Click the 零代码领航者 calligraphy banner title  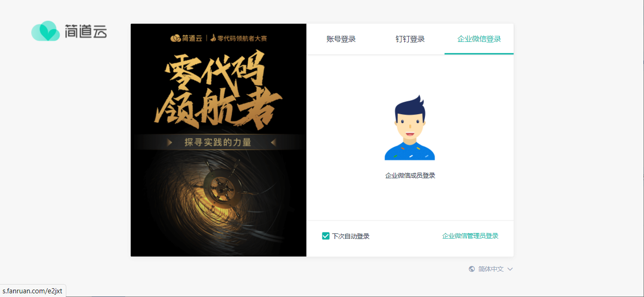[x=219, y=90]
